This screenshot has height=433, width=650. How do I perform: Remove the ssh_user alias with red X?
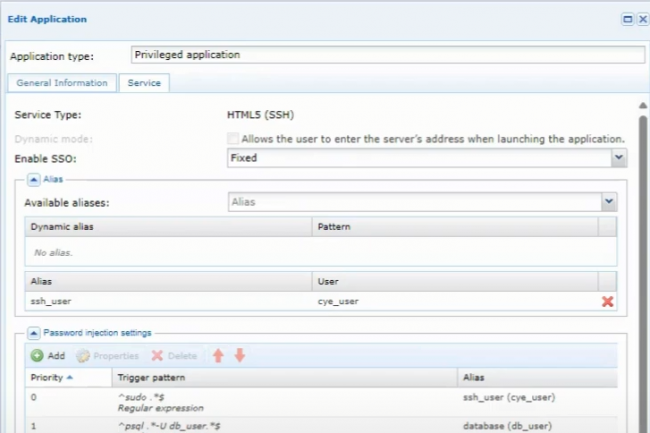[607, 301]
